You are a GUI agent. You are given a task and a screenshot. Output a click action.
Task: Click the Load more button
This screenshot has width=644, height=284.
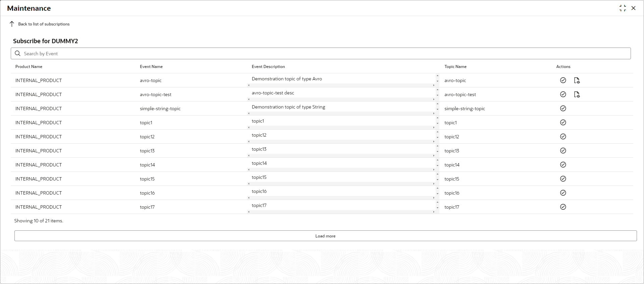[325, 236]
